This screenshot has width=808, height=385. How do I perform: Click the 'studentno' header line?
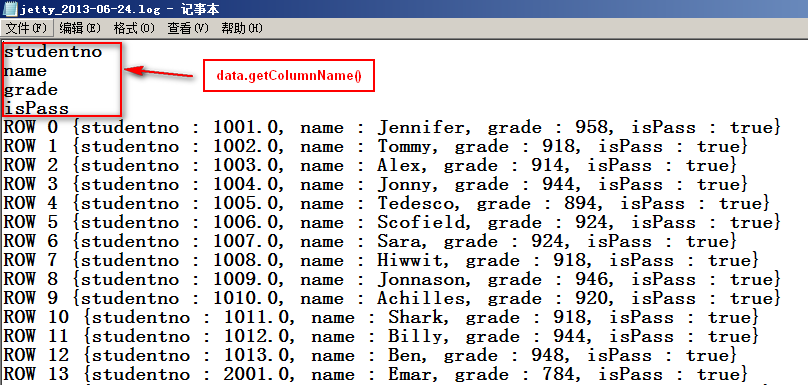click(x=53, y=52)
